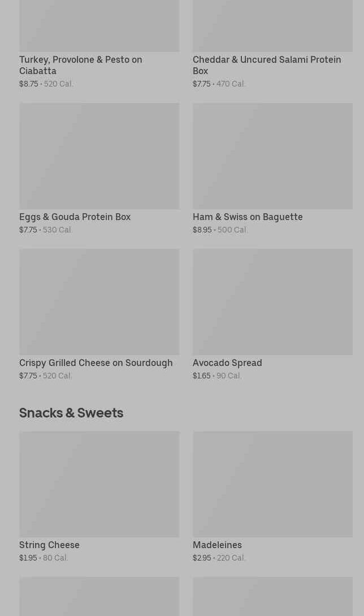Click the $1.65 price under Avocado Spread

pyautogui.click(x=201, y=376)
